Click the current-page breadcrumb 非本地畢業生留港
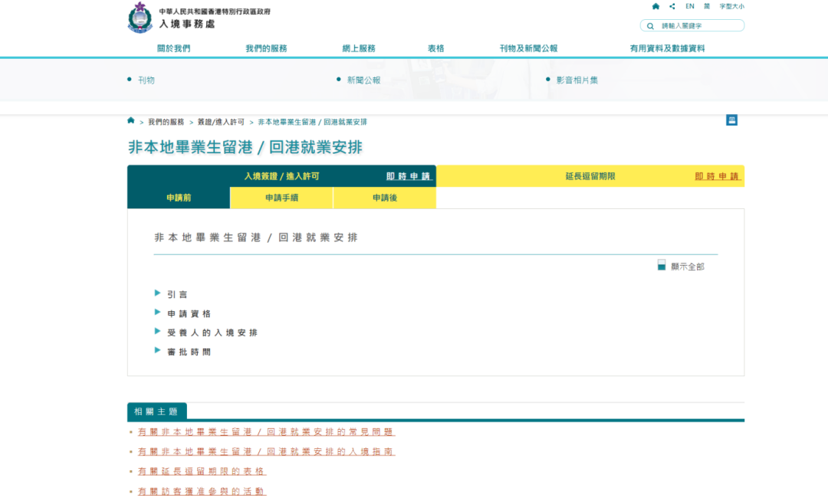This screenshot has width=828, height=504. click(312, 122)
